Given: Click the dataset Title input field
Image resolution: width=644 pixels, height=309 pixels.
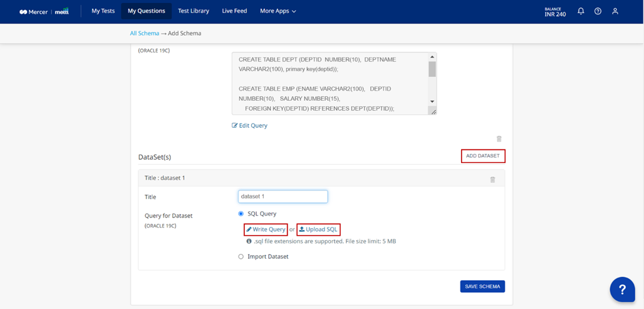Looking at the screenshot, I should coord(283,196).
